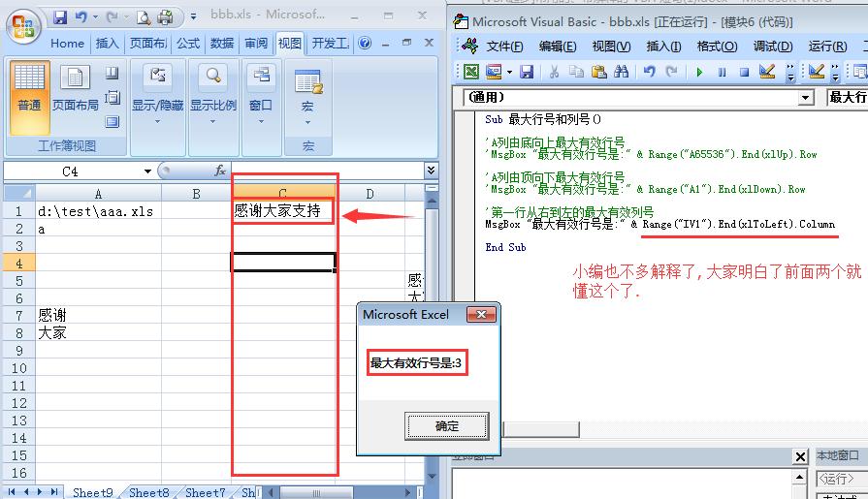The height and width of the screenshot is (499, 868).
Task: Open the 数据 ribbon tab
Action: tap(222, 44)
